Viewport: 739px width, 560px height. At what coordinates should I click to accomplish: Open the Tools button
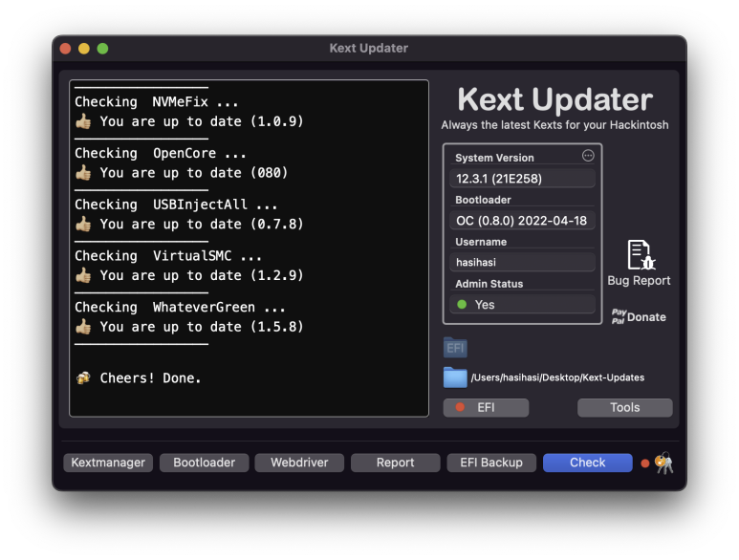click(625, 407)
